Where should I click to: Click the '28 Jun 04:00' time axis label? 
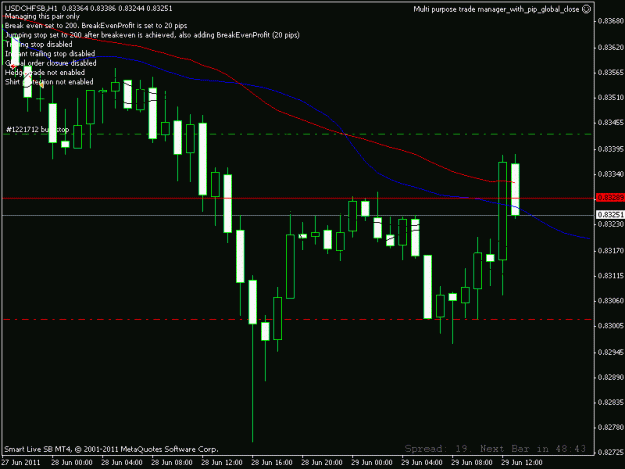coord(122,463)
